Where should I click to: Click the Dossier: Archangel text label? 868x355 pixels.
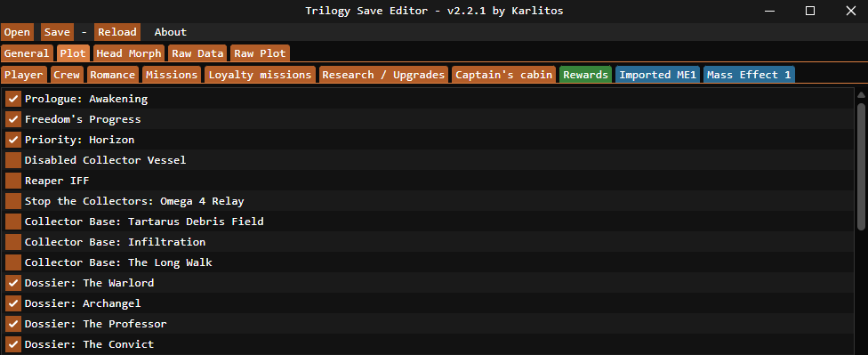coord(83,303)
